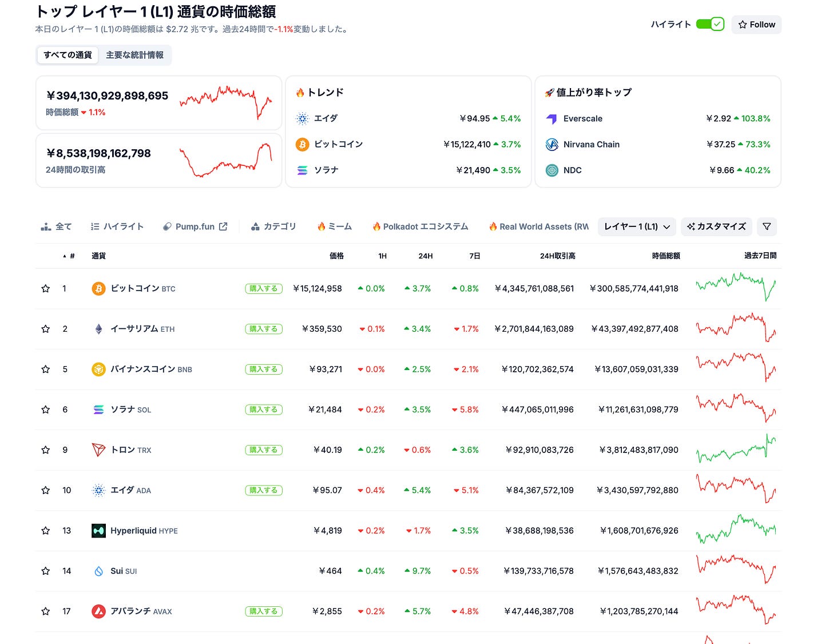Viewport: 833px width, 644px height.
Task: Switch to すべての通貨 tab
Action: click(68, 55)
